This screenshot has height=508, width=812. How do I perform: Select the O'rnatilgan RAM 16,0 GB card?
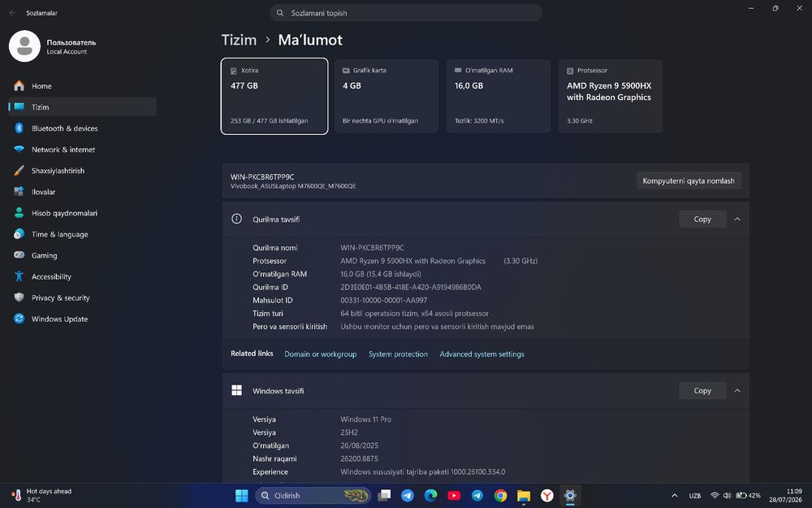[499, 96]
